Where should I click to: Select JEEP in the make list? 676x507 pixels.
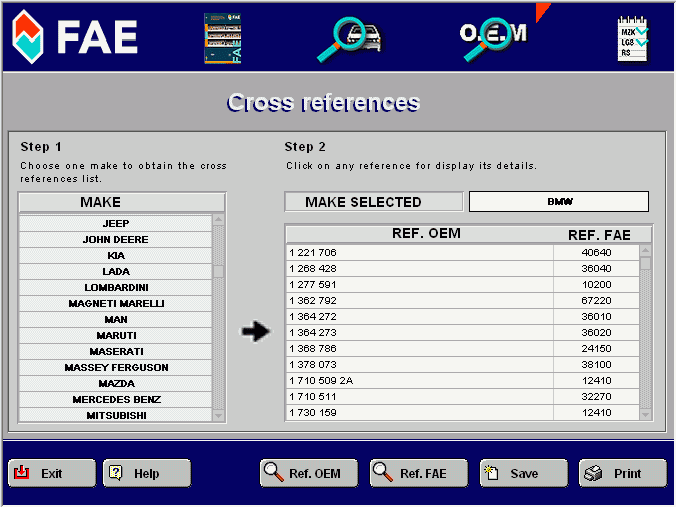pos(116,223)
